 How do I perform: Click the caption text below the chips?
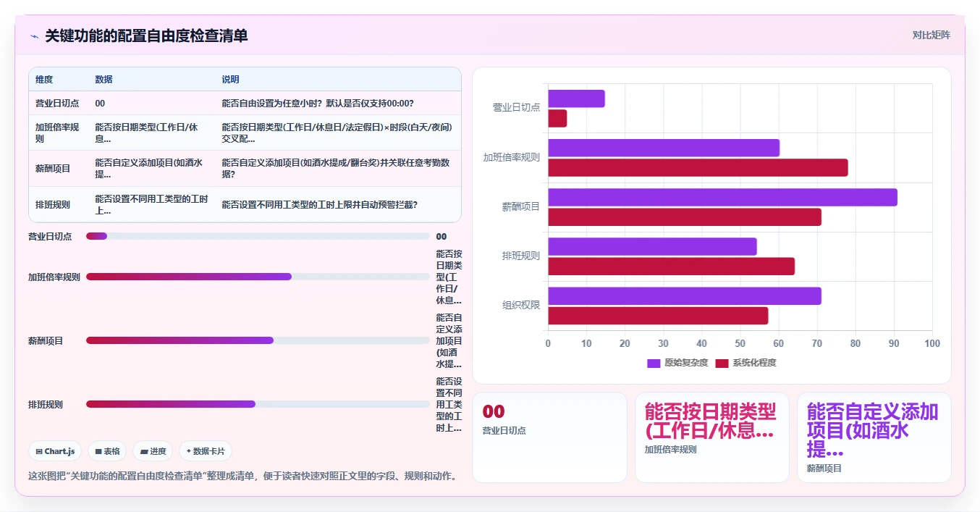pos(242,476)
